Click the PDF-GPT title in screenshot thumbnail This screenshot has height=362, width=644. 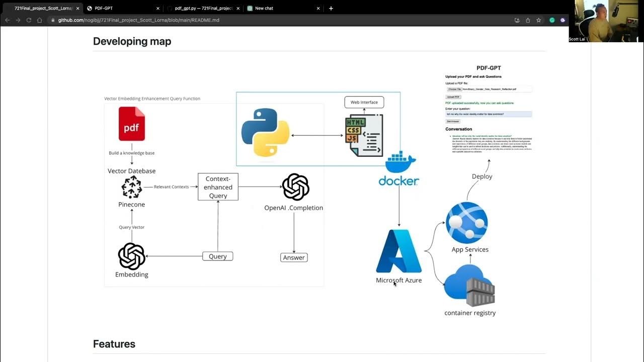click(489, 68)
